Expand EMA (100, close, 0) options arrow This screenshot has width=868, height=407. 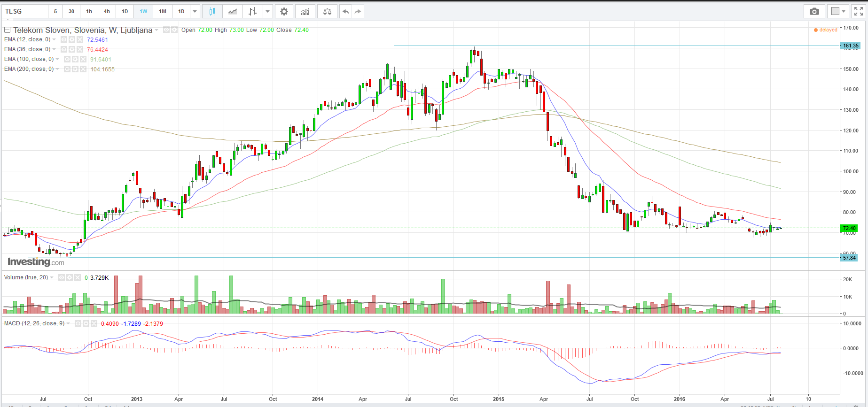(57, 59)
